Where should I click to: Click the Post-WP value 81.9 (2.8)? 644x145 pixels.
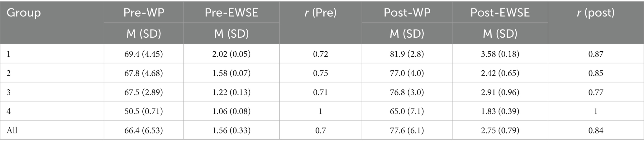pos(407,54)
